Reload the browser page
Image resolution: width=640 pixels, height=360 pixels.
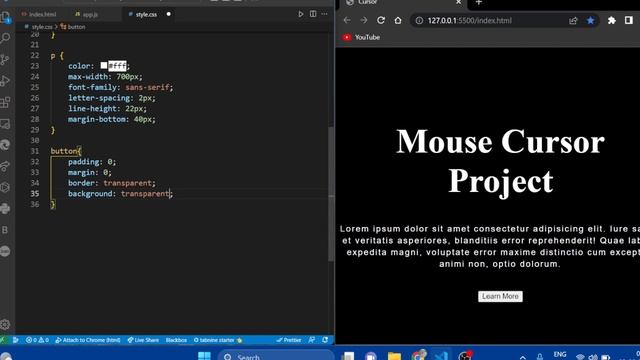point(381,20)
